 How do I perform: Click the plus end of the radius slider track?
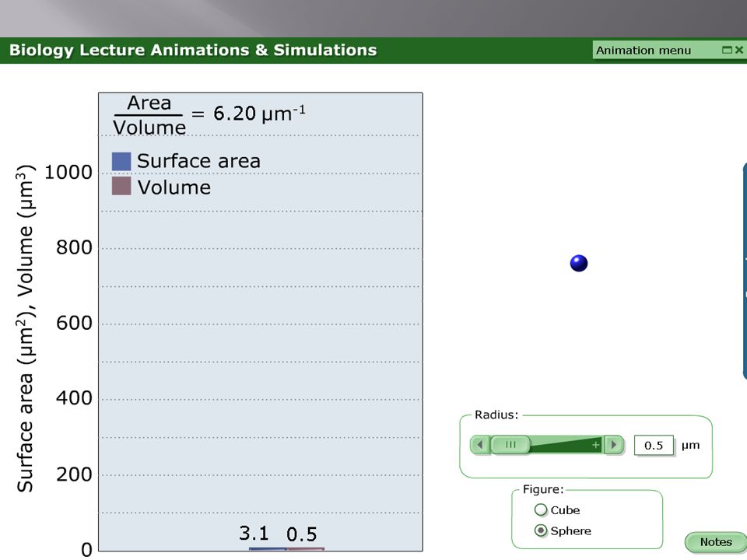595,445
